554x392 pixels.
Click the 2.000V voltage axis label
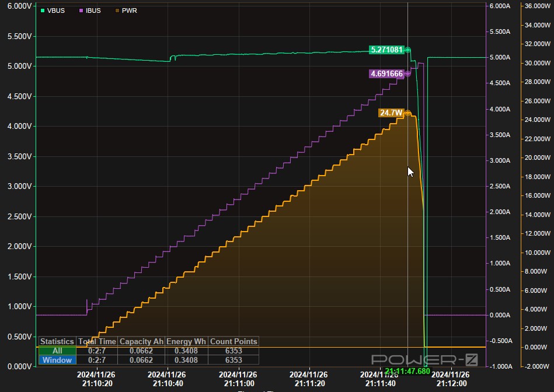coord(19,246)
